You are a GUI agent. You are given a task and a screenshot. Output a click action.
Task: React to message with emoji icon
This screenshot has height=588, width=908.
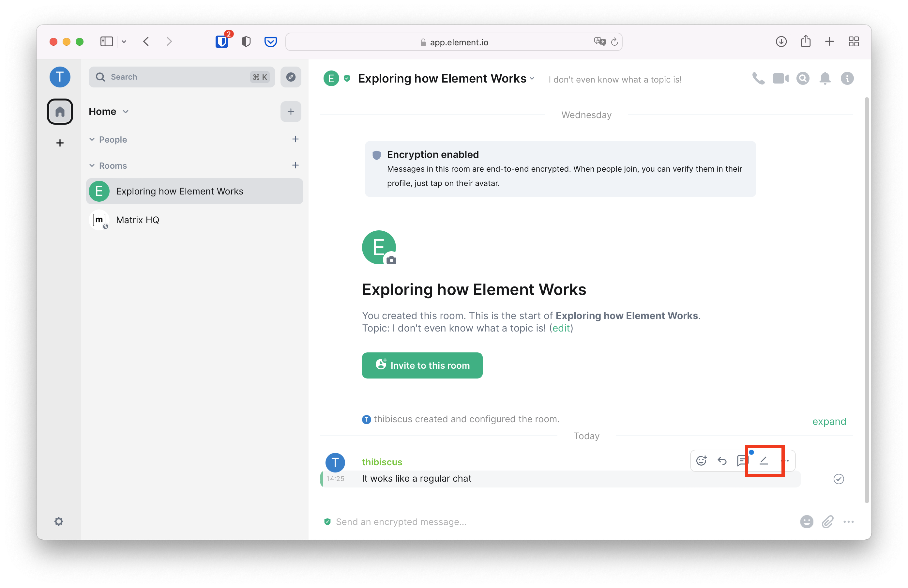(701, 461)
